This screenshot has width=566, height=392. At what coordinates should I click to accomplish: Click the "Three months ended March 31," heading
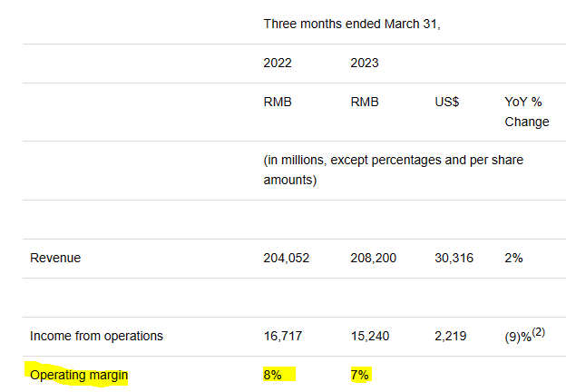[351, 24]
